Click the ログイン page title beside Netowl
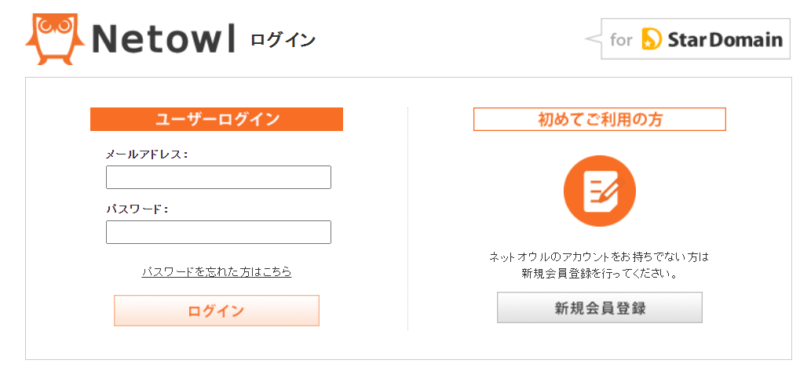This screenshot has width=800, height=371. 283,40
